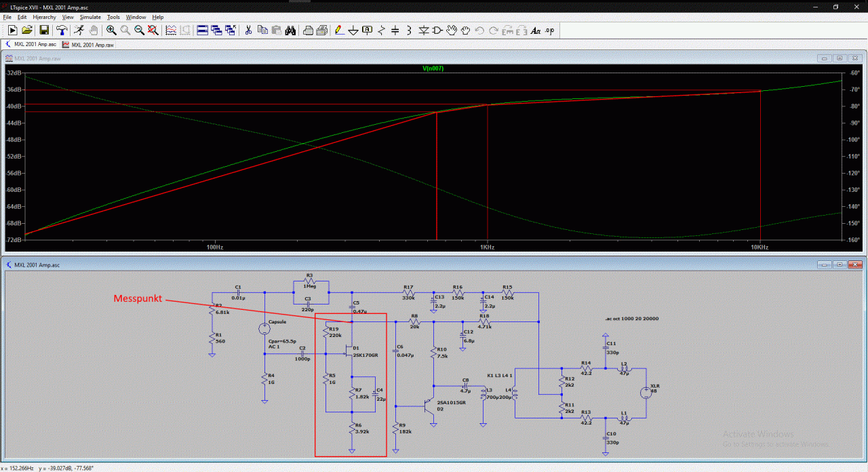Click the V(n007) trace label in plot
868x472 pixels.
click(x=433, y=68)
